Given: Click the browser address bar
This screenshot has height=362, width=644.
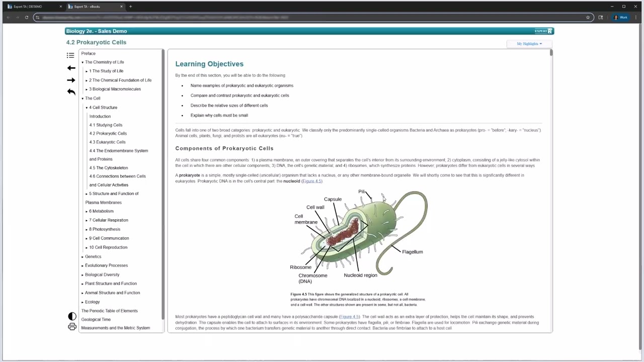Looking at the screenshot, I should [x=312, y=17].
